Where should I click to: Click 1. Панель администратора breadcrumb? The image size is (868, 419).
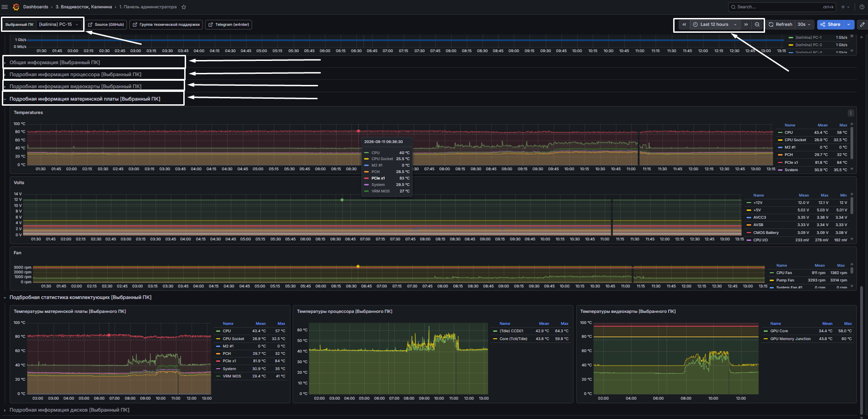148,7
